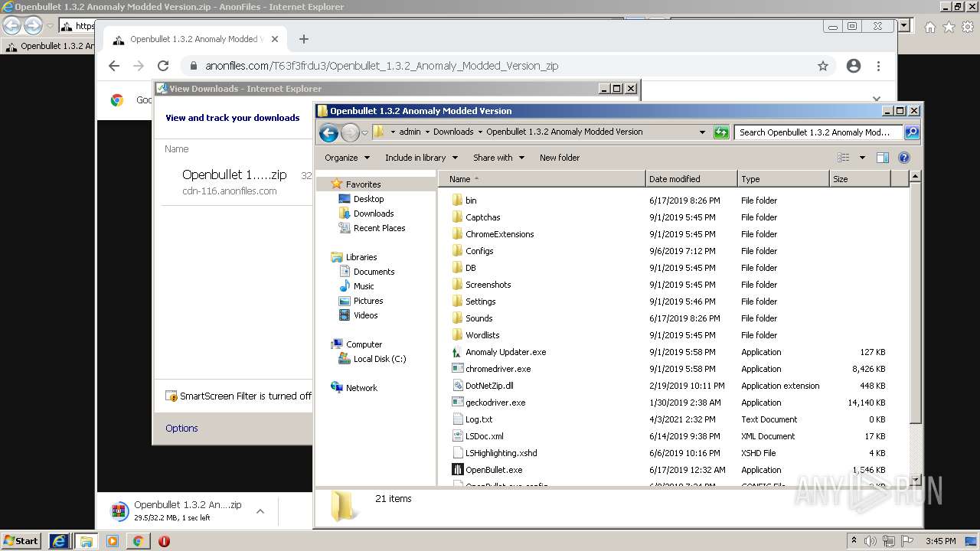Image resolution: width=980 pixels, height=551 pixels.
Task: Sort by Date modified column header
Action: (691, 179)
